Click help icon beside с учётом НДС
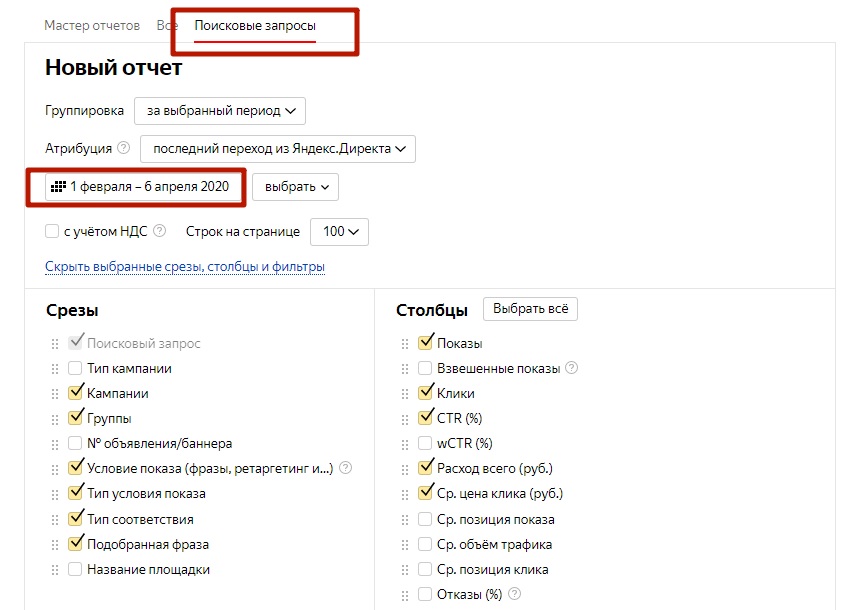The image size is (850, 610). click(x=159, y=231)
